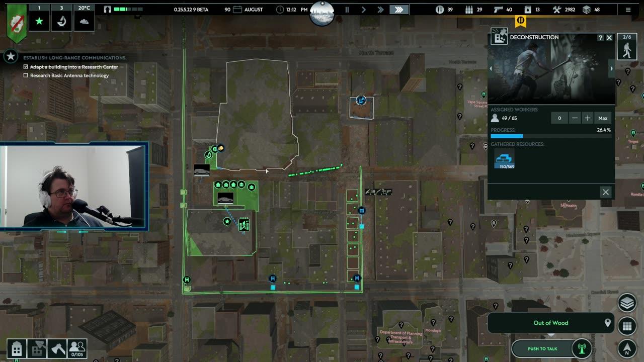Viewport: 644px width, 362px height.
Task: Show previous image in Deconstruction panel
Action: (491, 68)
